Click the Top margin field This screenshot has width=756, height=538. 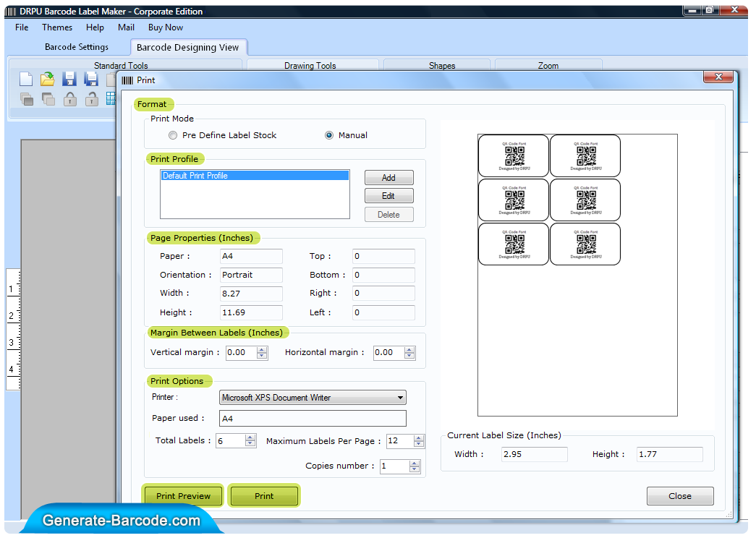(383, 256)
